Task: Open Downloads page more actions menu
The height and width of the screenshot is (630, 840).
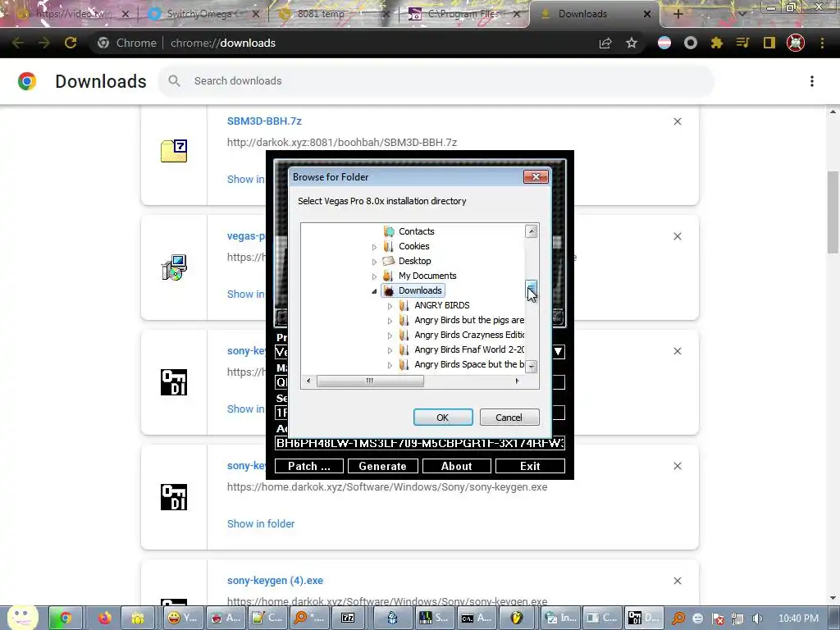Action: point(812,81)
